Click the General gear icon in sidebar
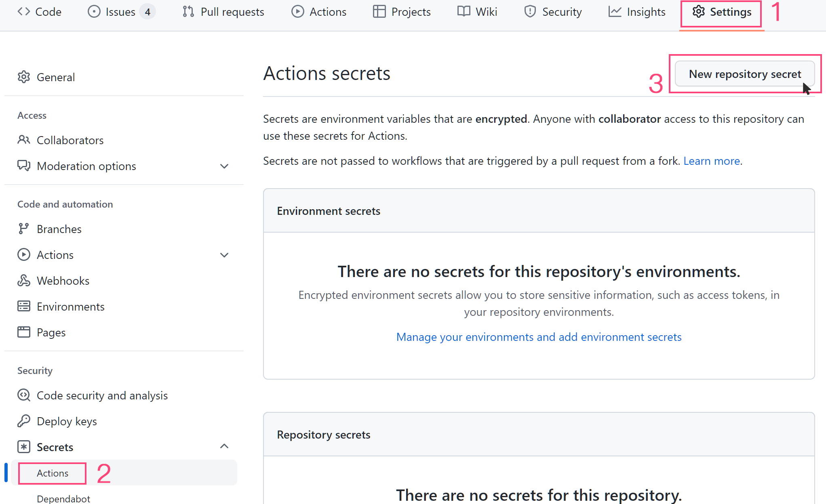826x504 pixels. [x=24, y=77]
